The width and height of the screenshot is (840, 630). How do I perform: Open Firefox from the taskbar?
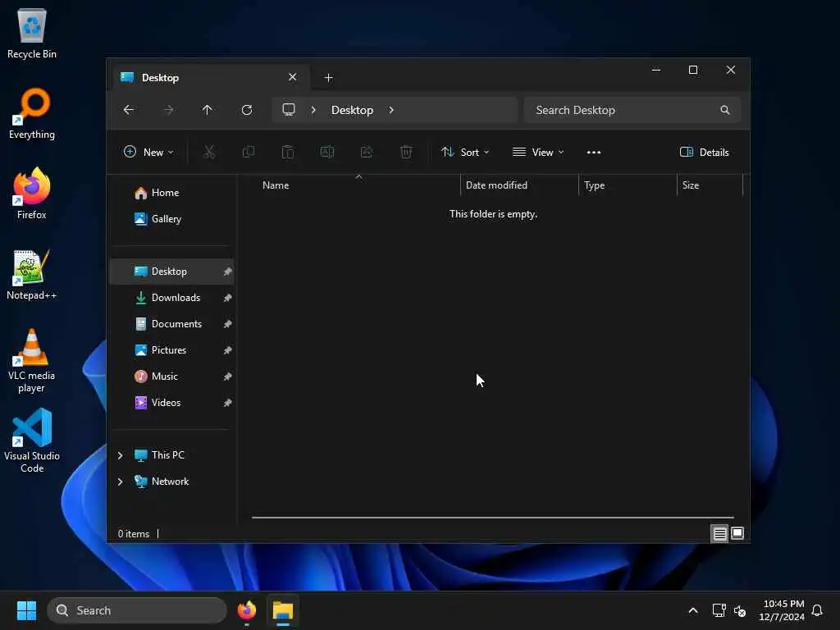[x=247, y=610]
